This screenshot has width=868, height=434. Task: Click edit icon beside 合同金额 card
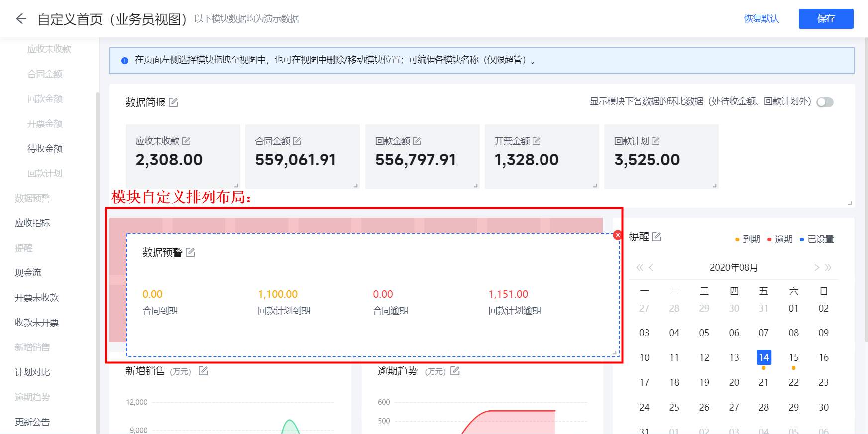click(297, 141)
